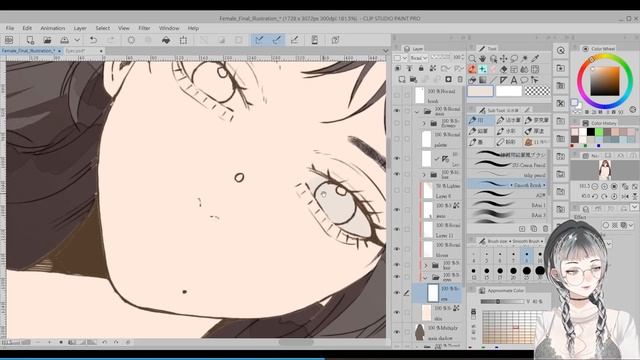640x360 pixels.
Task: Click the Scale/Rotate transform icon in toolbar
Action: click(x=183, y=40)
